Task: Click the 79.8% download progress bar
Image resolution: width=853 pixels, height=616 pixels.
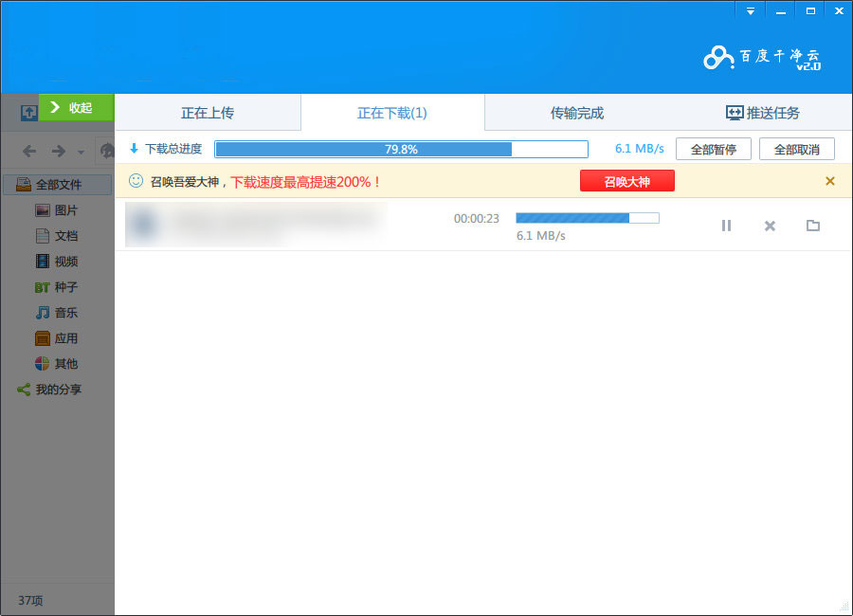Action: tap(400, 149)
